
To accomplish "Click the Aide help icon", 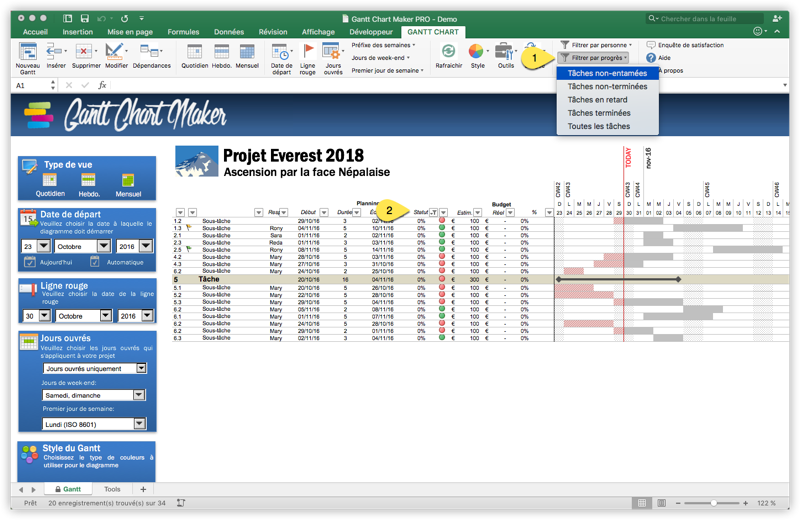I will 651,58.
